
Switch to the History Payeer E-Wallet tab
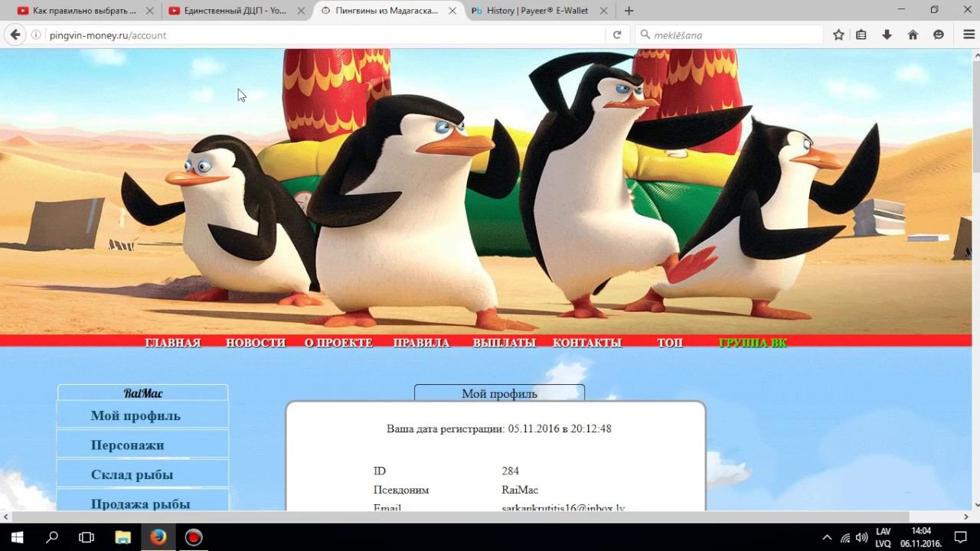[541, 11]
